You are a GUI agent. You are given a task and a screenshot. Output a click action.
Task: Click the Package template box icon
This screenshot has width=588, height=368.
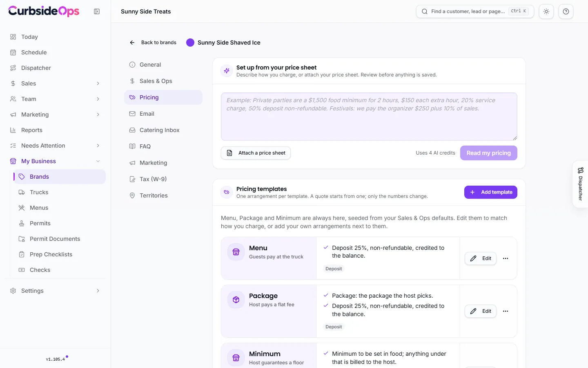(x=236, y=300)
